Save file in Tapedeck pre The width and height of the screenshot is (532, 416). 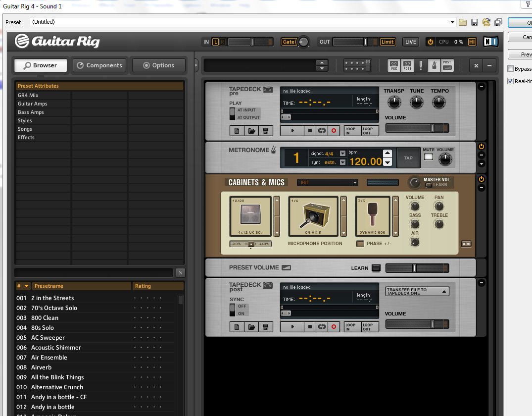tap(266, 131)
